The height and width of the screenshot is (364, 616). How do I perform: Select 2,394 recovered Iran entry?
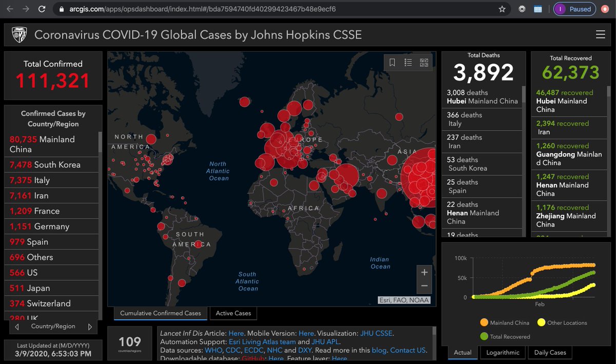click(569, 127)
